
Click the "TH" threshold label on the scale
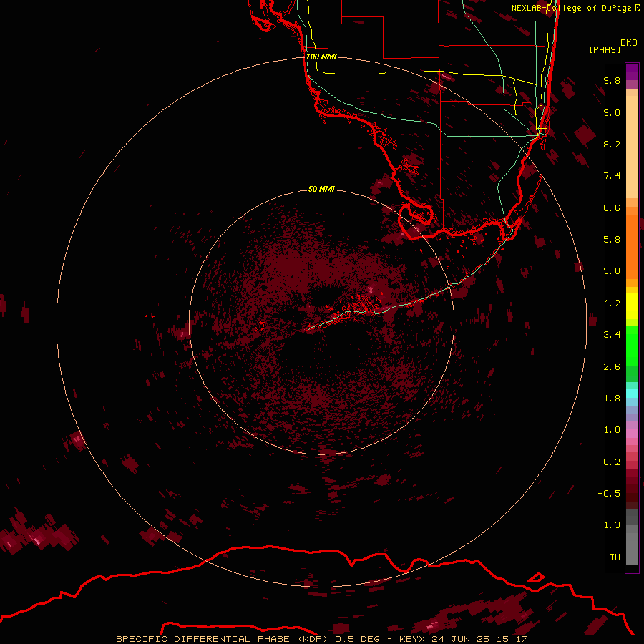tap(615, 557)
